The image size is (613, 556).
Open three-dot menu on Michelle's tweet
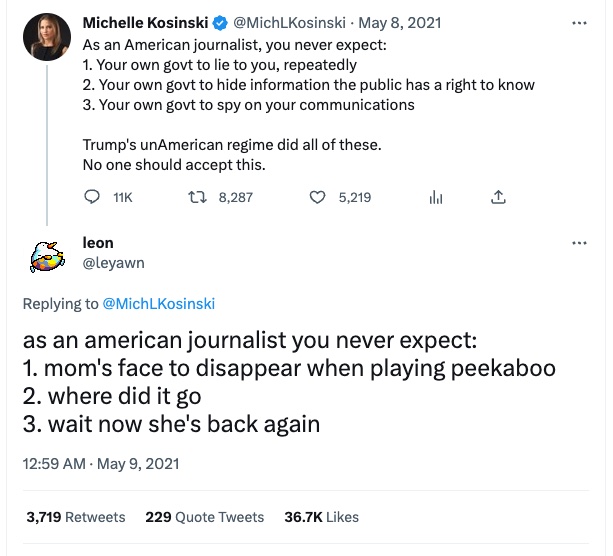[x=579, y=21]
